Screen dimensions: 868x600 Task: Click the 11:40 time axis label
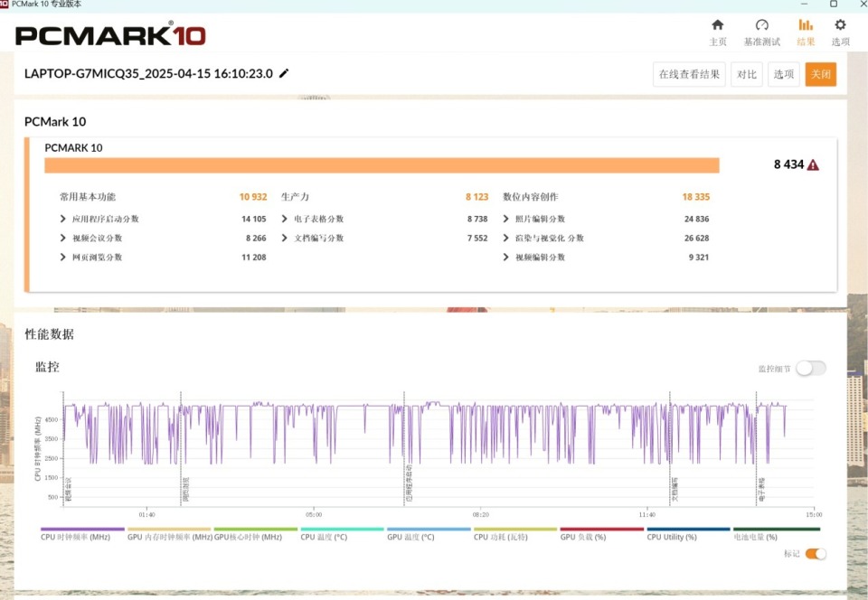(647, 515)
